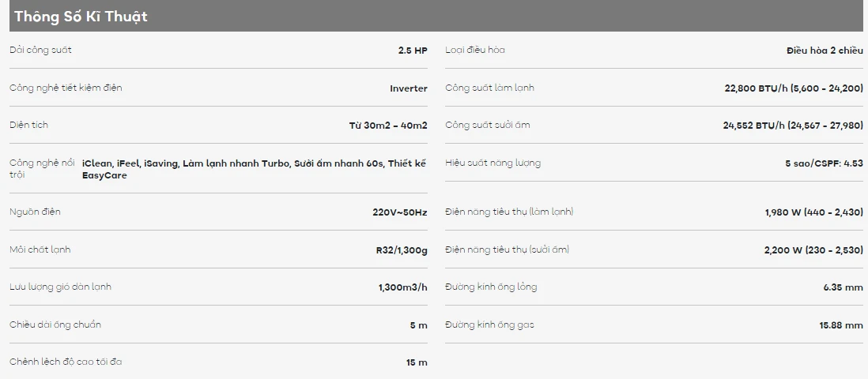Viewport: 868px width, 379px height.
Task: Click the R32/1,300g refrigerant value
Action: tap(401, 250)
